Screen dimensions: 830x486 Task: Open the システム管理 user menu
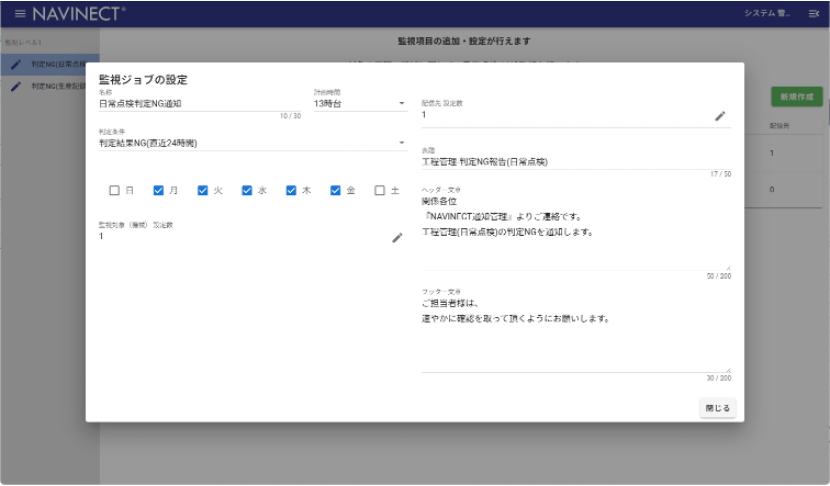[767, 13]
